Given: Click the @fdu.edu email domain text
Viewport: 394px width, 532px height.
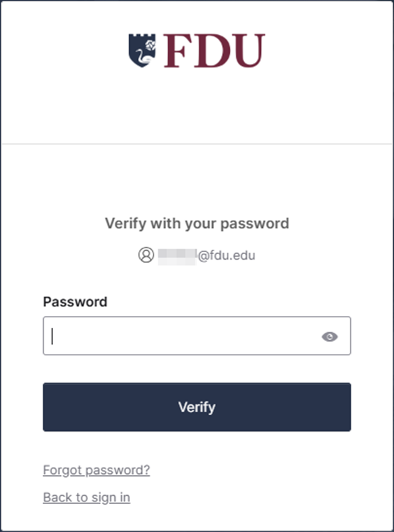Looking at the screenshot, I should tap(227, 255).
